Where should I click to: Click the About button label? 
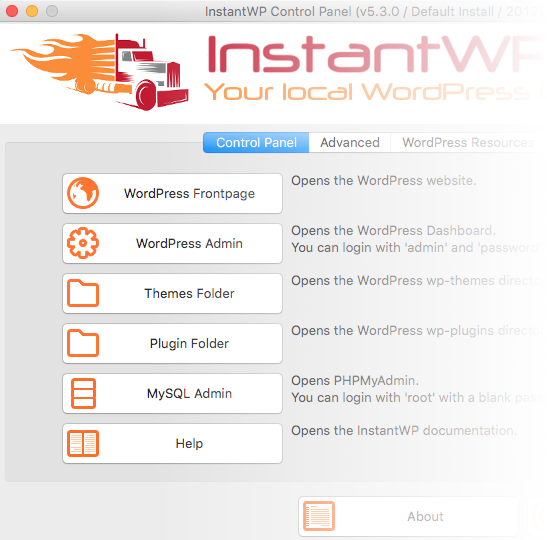pos(425,516)
